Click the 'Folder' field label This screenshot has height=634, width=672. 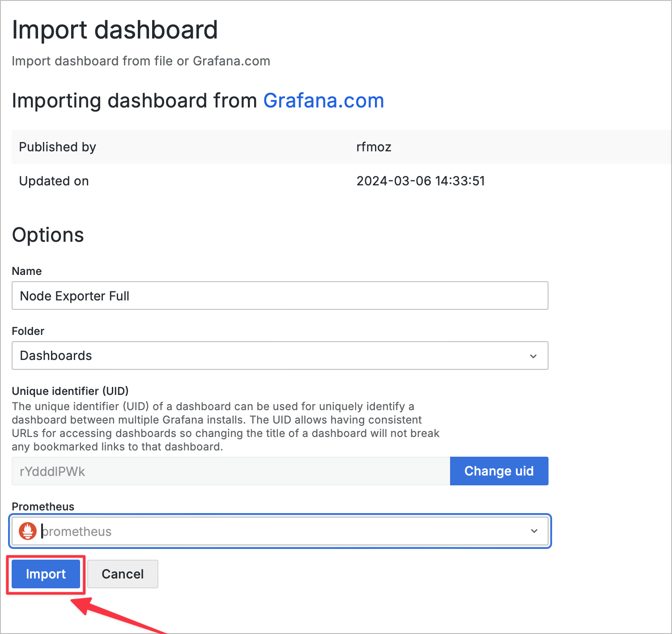click(x=28, y=331)
